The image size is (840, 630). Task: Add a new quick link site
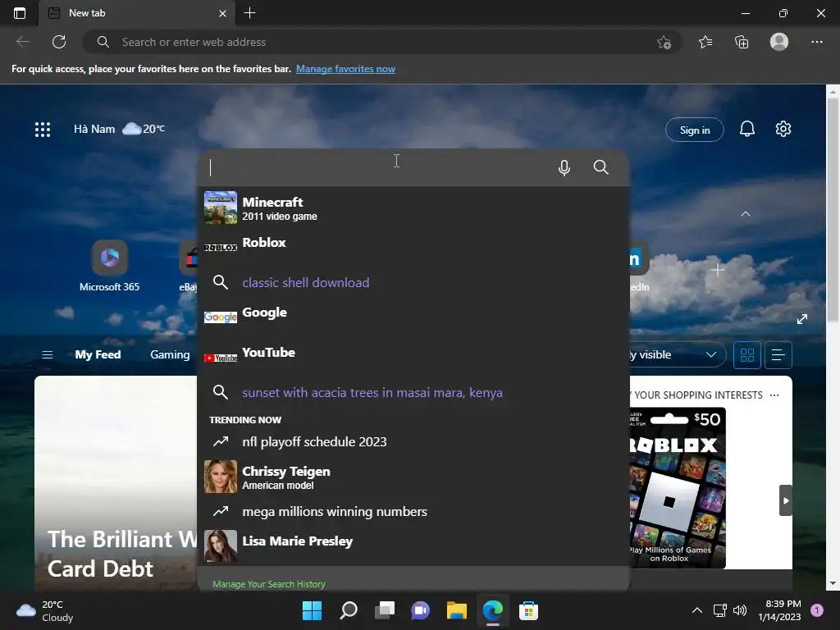717,269
